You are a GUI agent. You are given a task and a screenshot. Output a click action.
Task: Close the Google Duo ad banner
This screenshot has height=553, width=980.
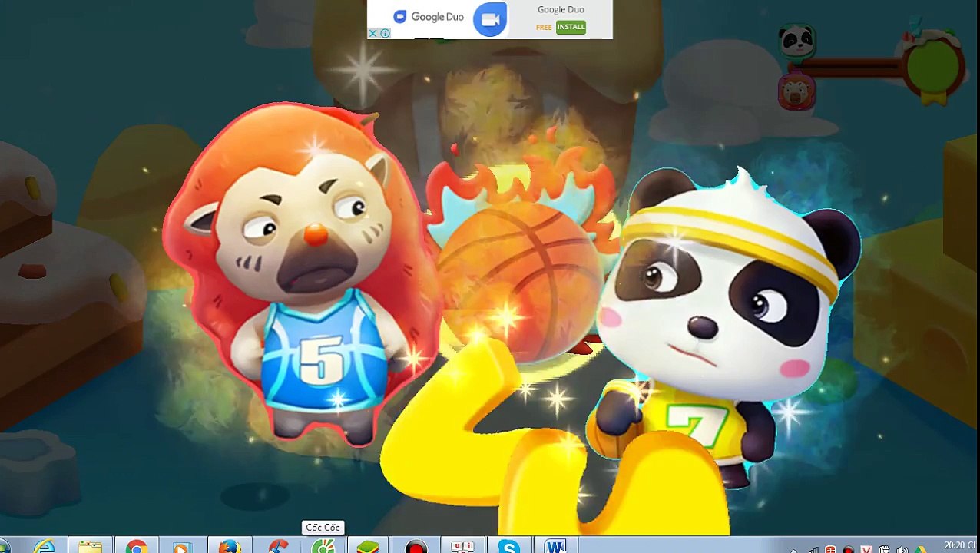[x=372, y=33]
